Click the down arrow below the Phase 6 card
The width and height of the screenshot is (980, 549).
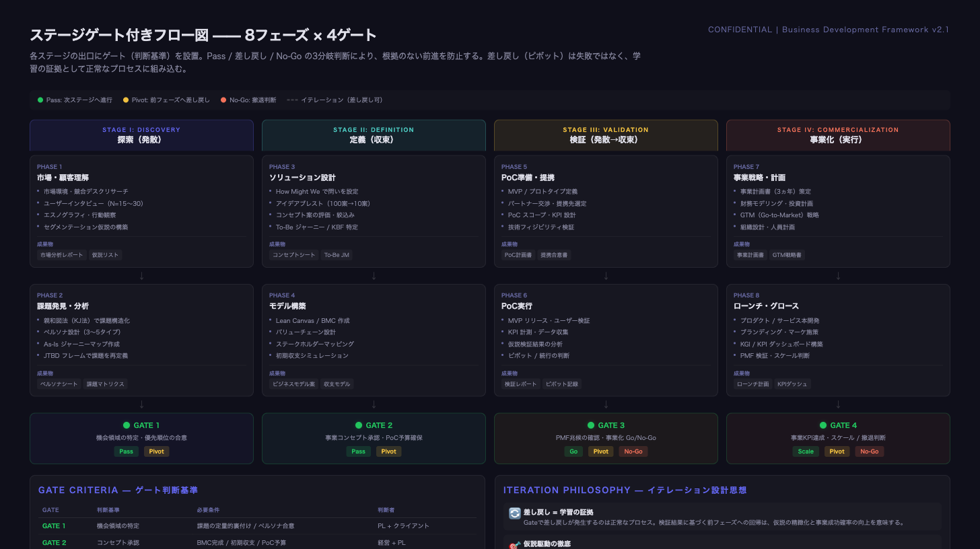pyautogui.click(x=606, y=404)
